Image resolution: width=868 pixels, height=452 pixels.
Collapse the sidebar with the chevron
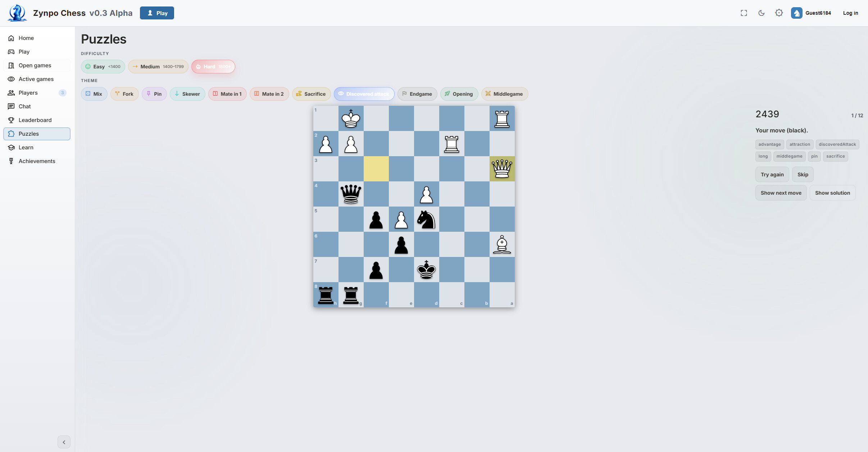click(64, 442)
